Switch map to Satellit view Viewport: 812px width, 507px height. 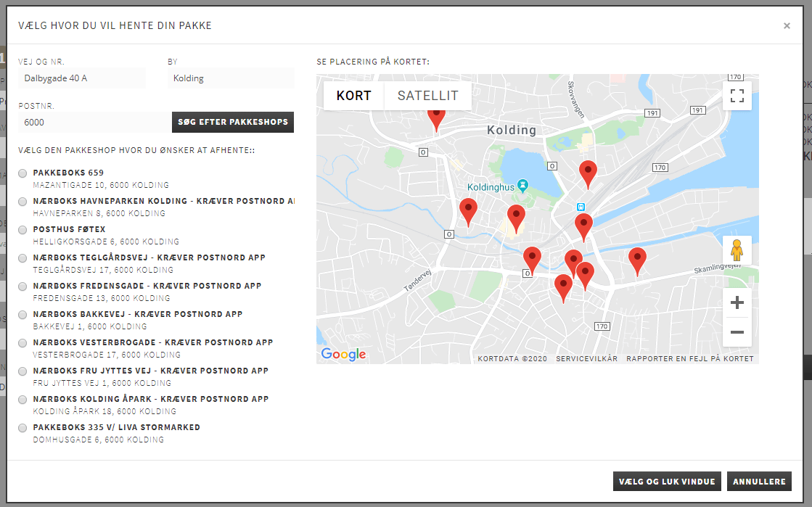point(427,96)
